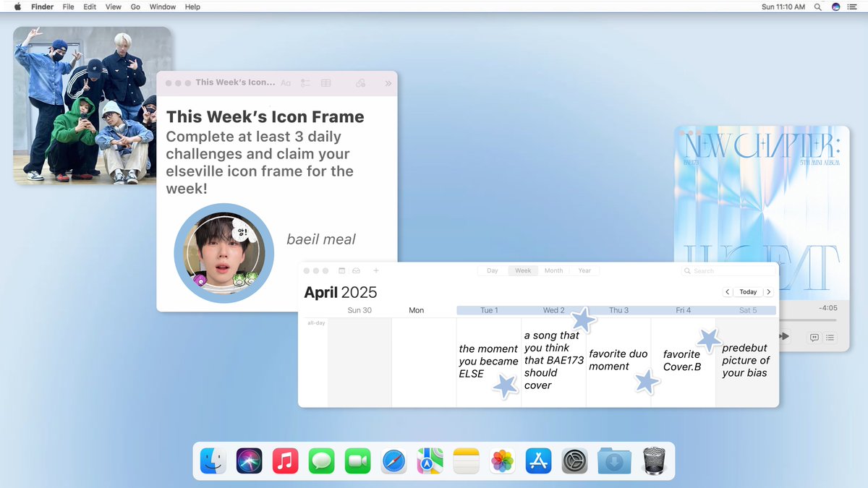
Task: Skip forward in the music player
Action: 783,337
